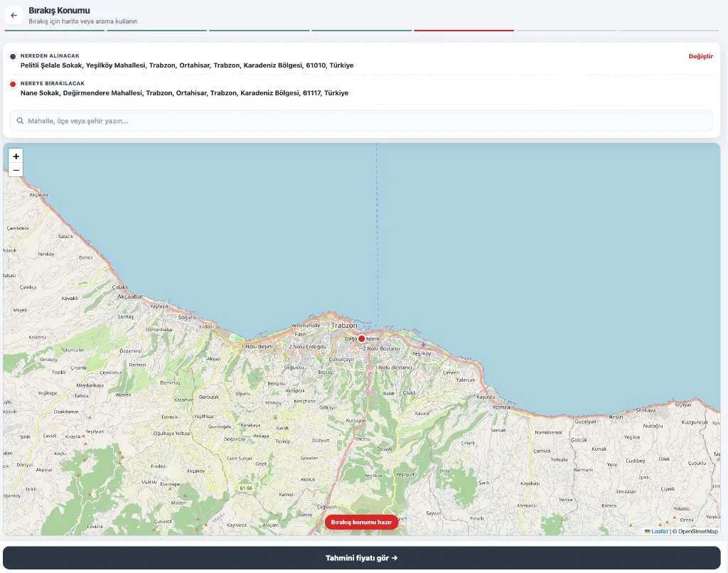Image resolution: width=728 pixels, height=573 pixels.
Task: Click the Söğütlü label on the map
Action: click(x=187, y=317)
